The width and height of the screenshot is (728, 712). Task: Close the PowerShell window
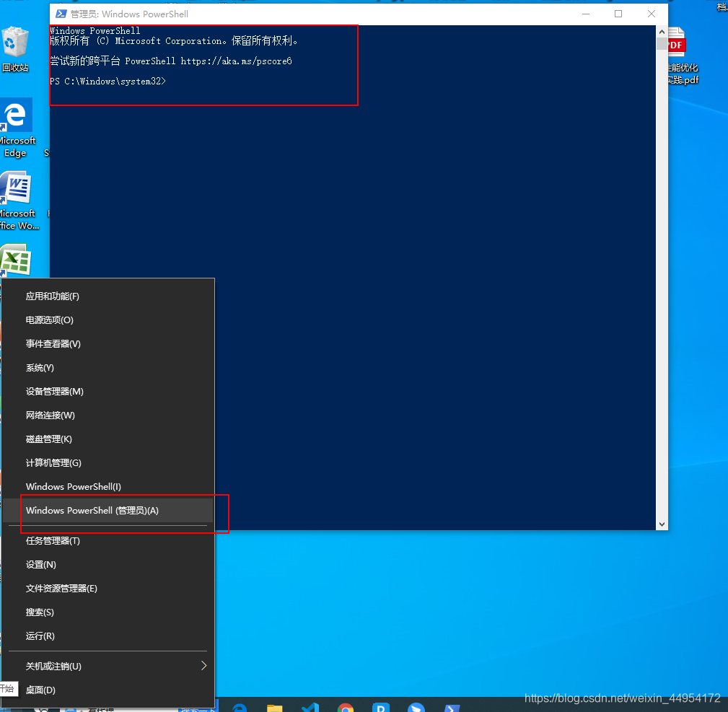pyautogui.click(x=652, y=14)
